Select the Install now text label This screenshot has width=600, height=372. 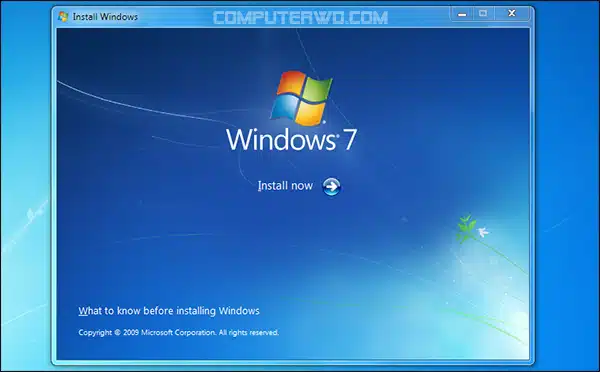pyautogui.click(x=285, y=186)
